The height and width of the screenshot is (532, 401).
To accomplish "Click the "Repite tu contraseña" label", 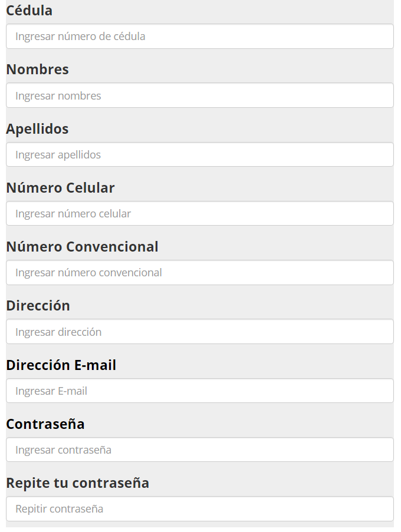I will [77, 483].
